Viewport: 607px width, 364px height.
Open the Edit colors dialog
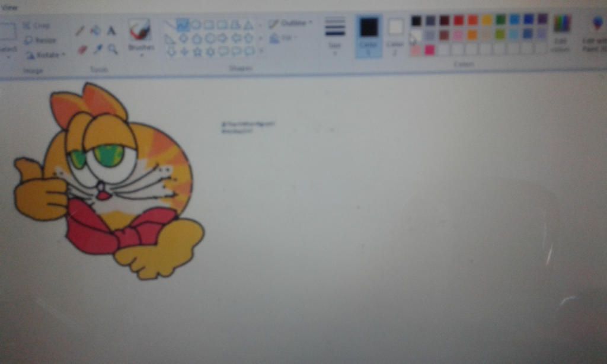[x=561, y=34]
